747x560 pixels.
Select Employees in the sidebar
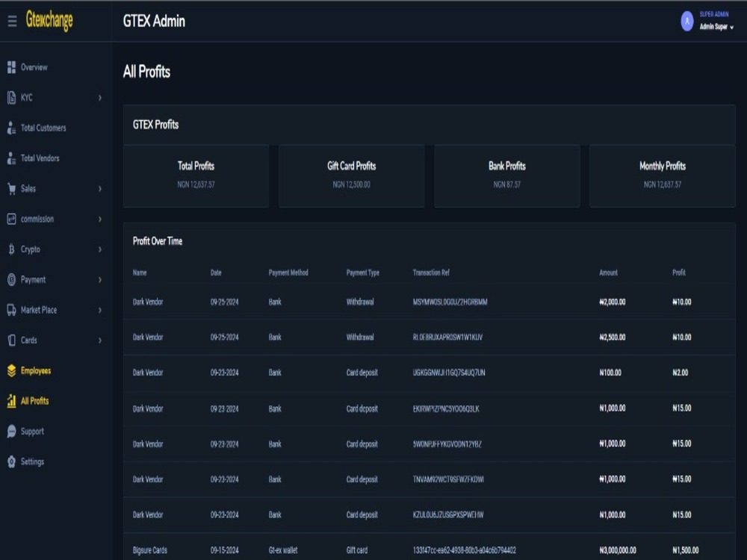[36, 370]
